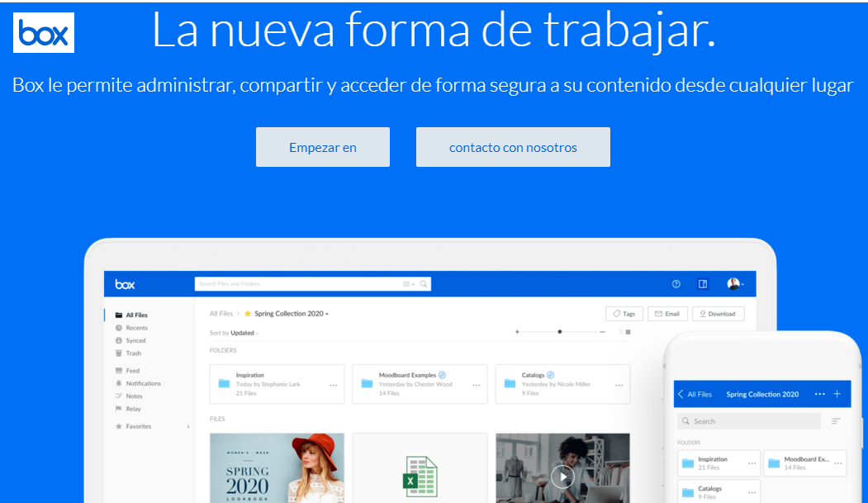Image resolution: width=868 pixels, height=503 pixels.
Task: Open the Moodboard Examples folder on desktop
Action: (x=420, y=384)
